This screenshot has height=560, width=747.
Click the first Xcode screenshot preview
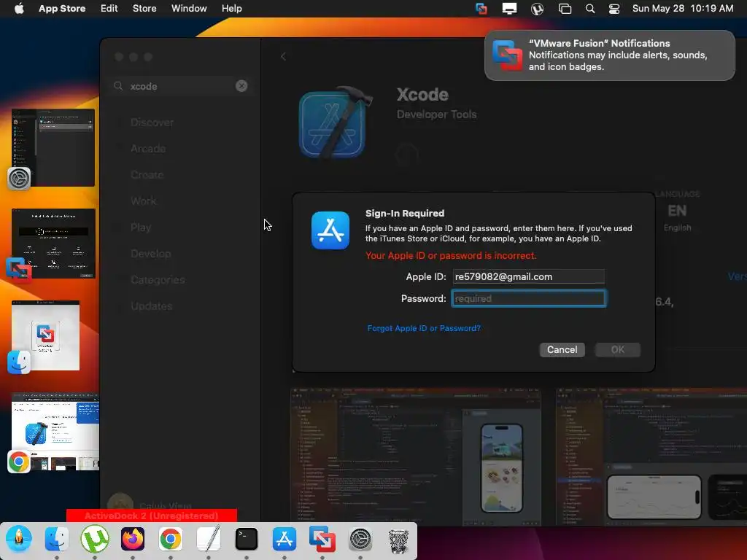415,457
